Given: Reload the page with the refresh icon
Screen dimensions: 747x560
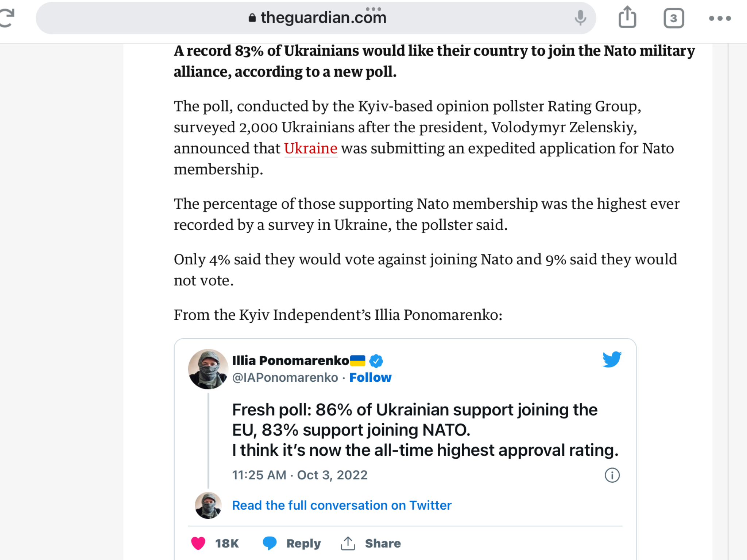Looking at the screenshot, I should click(7, 18).
